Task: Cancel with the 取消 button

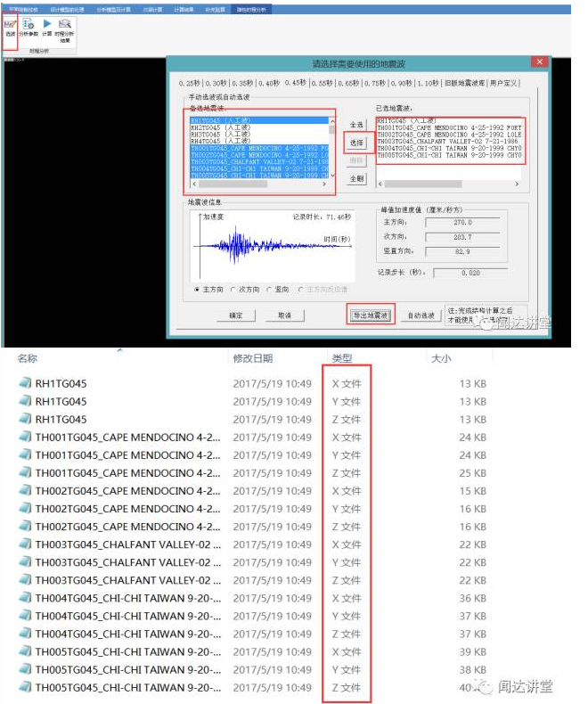Action: [284, 315]
